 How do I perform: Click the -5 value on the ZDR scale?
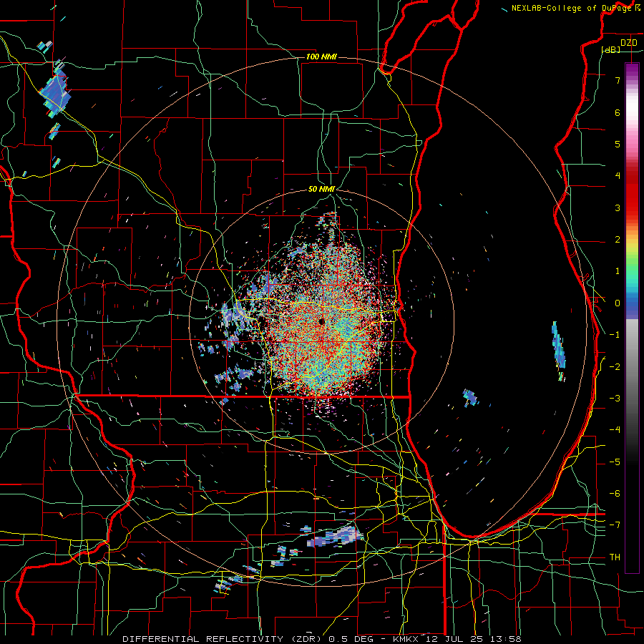[615, 462]
